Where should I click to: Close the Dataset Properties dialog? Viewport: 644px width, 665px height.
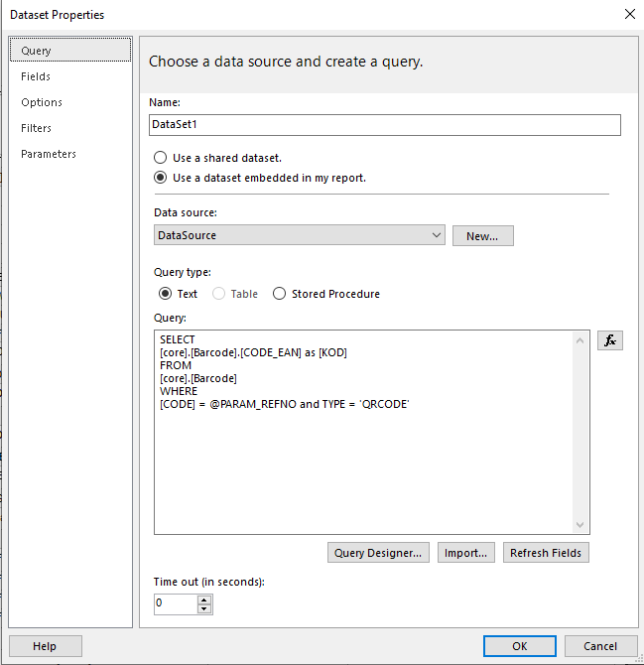tap(629, 14)
